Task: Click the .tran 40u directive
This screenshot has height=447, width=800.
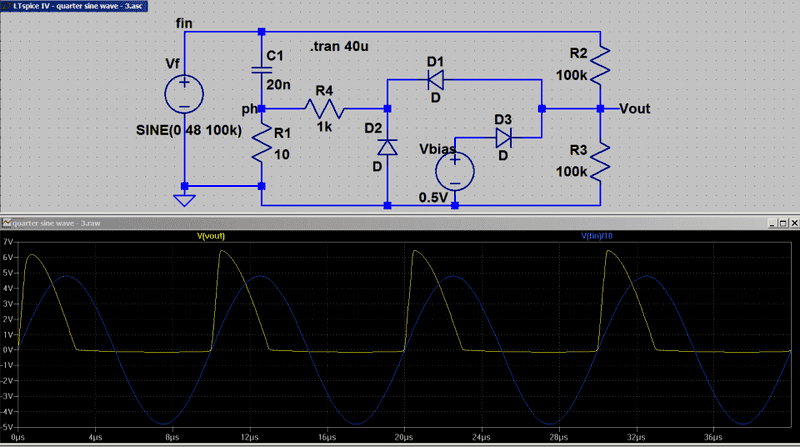Action: (x=339, y=46)
